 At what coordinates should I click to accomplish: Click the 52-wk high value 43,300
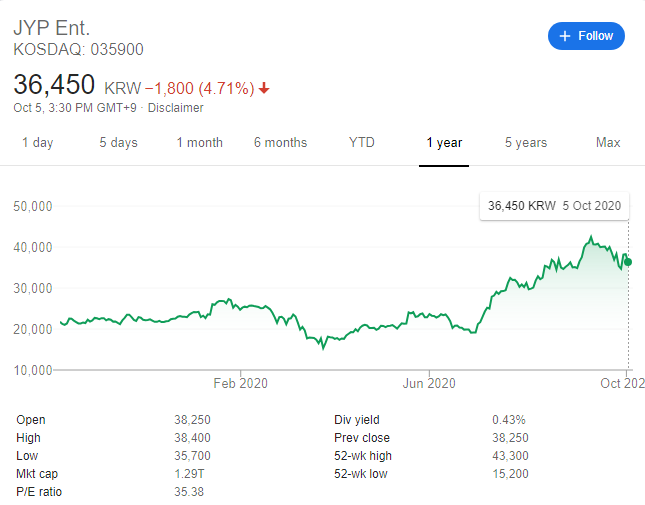point(510,456)
